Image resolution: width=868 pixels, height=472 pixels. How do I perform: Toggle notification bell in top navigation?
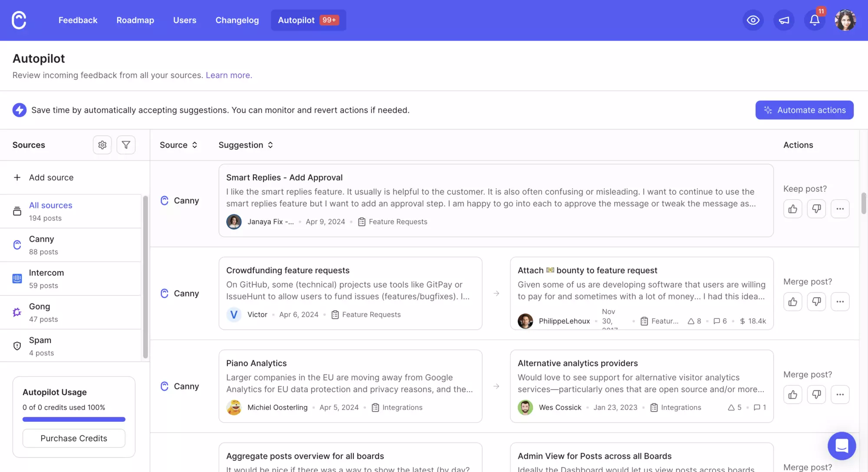coord(815,20)
